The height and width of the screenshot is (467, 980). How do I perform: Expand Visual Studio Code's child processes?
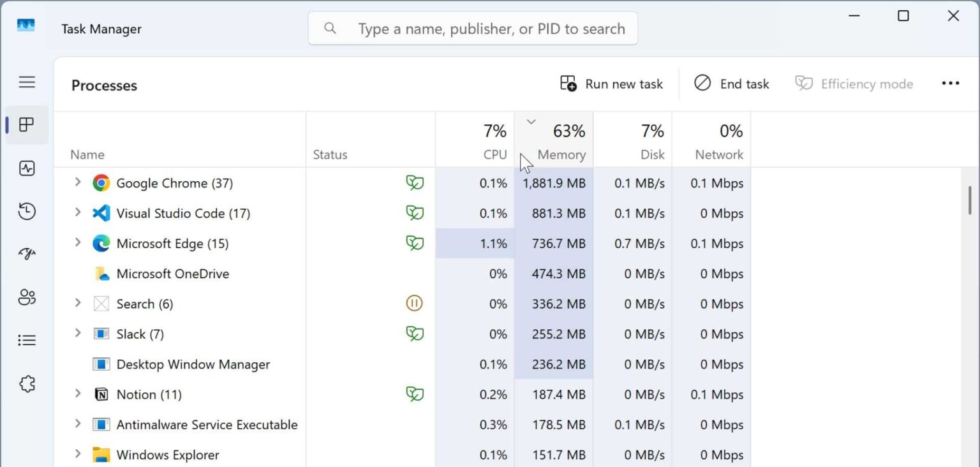(x=77, y=213)
